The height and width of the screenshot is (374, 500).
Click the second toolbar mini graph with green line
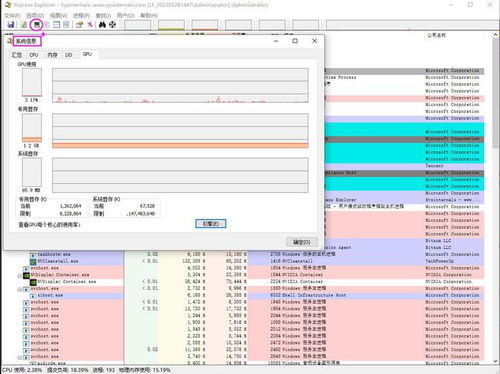(171, 25)
